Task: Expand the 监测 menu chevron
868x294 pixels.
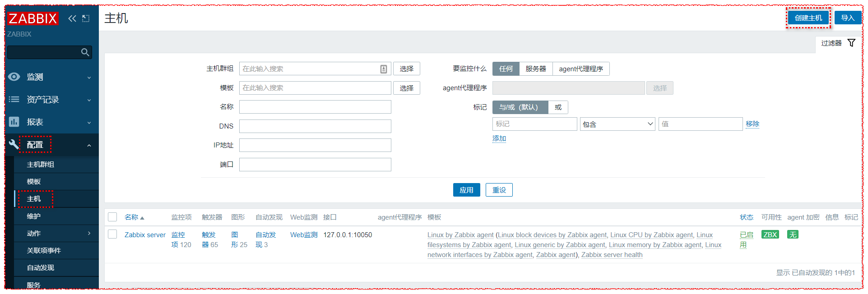Action: coord(89,78)
